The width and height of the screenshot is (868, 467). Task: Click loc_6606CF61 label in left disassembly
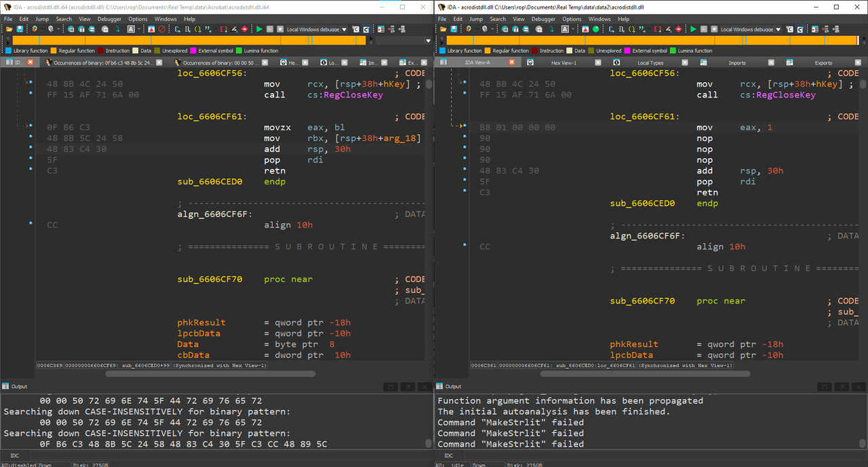tap(212, 117)
